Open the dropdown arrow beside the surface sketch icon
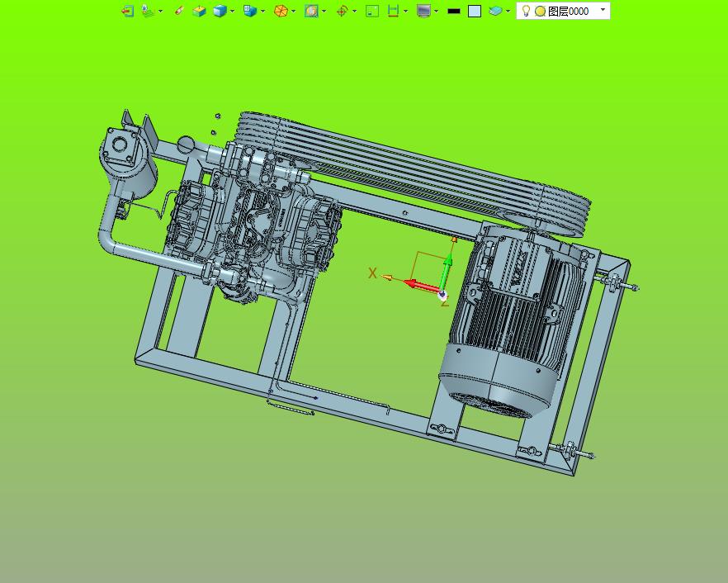 (161, 12)
